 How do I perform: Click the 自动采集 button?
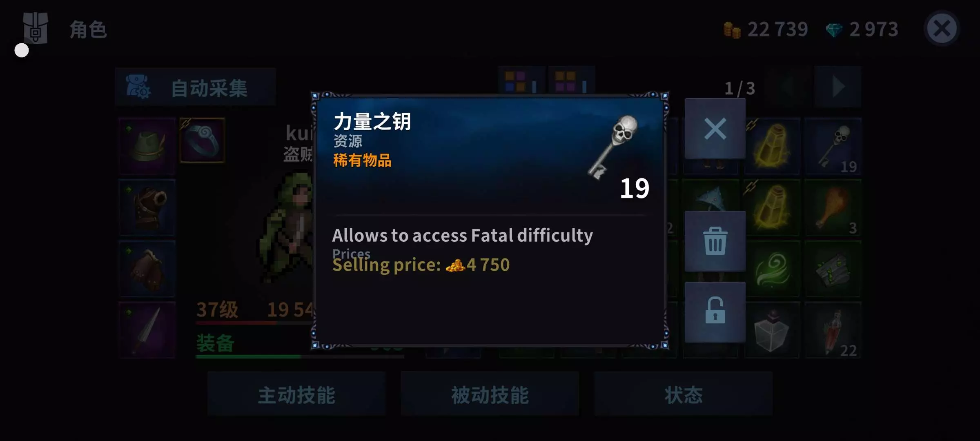point(195,87)
